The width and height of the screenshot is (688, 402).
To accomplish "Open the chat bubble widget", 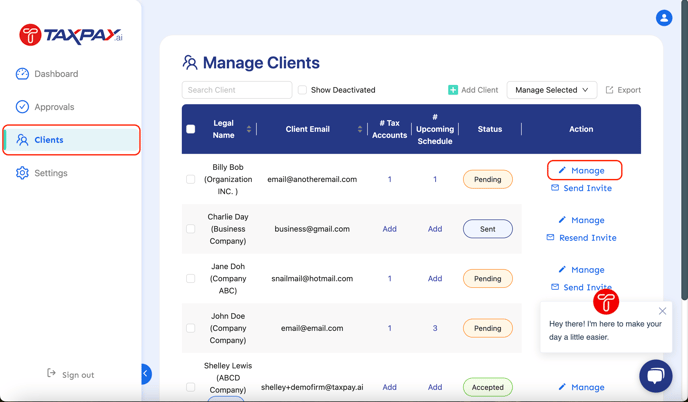I will pos(656,376).
